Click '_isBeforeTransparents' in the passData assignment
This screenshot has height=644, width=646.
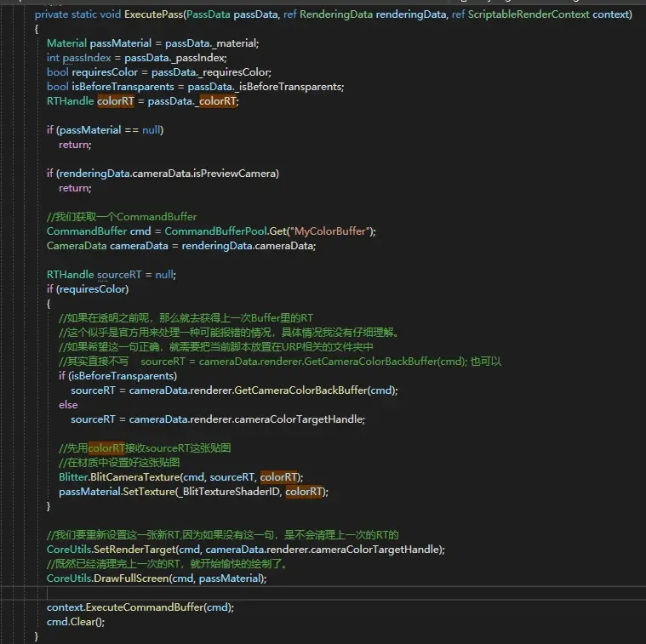pyautogui.click(x=289, y=87)
